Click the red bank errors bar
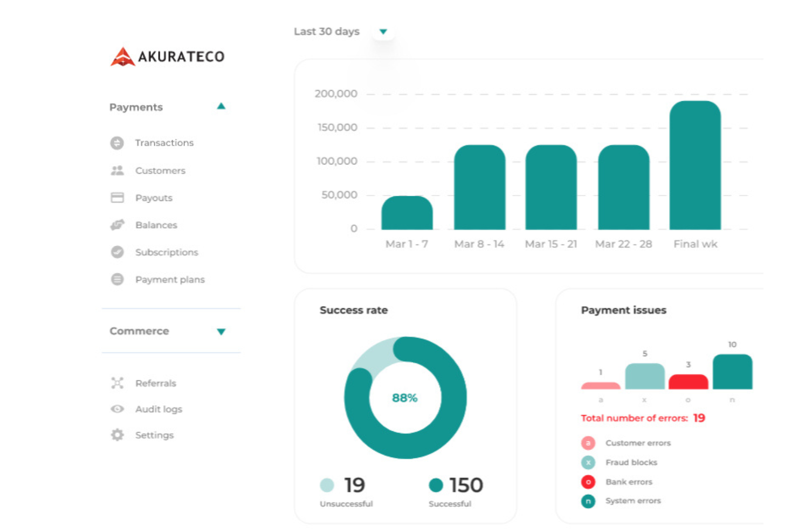Viewport: 798px width, 532px height. pyautogui.click(x=689, y=382)
